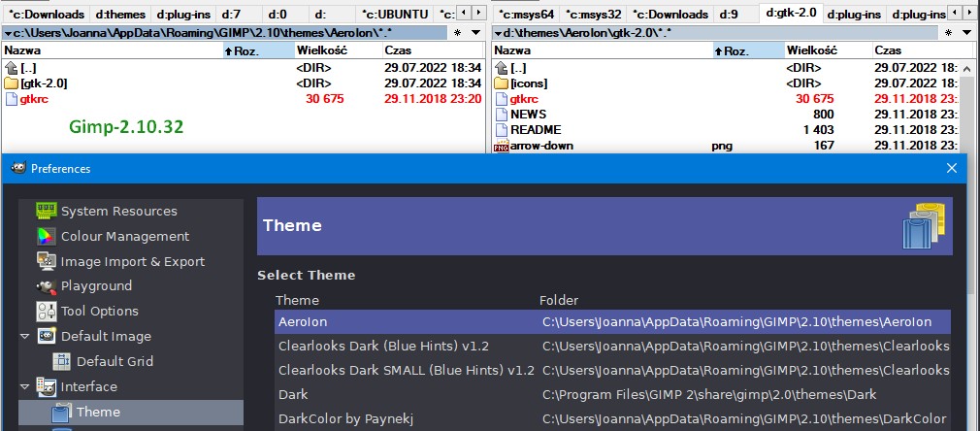Open System Resources preferences page
Viewport: 980px width, 431px height.
coord(118,212)
